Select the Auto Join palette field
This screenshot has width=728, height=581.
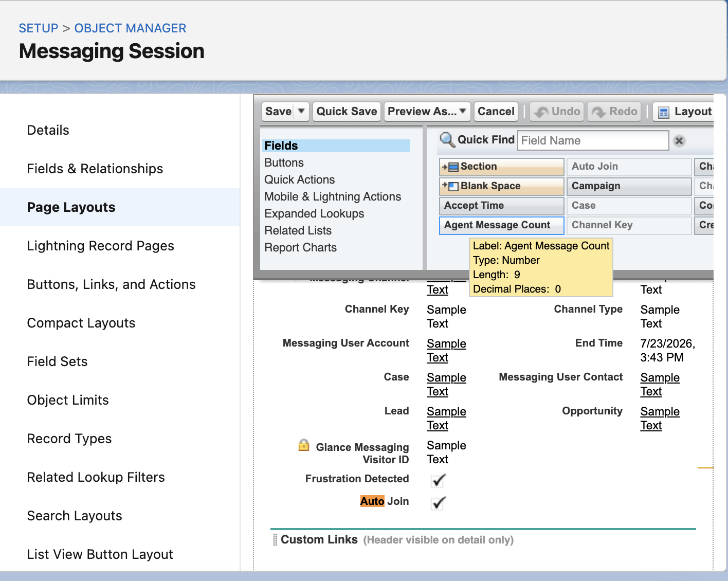629,167
